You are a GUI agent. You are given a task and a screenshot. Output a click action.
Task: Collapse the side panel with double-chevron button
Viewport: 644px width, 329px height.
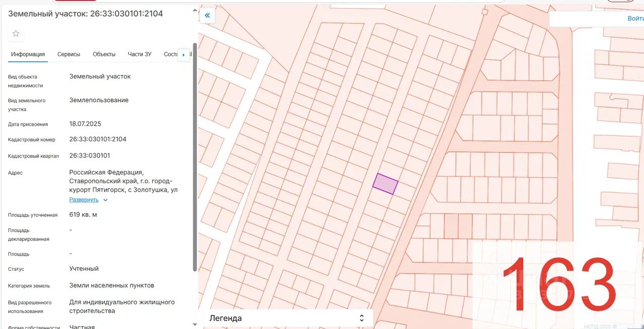click(207, 16)
